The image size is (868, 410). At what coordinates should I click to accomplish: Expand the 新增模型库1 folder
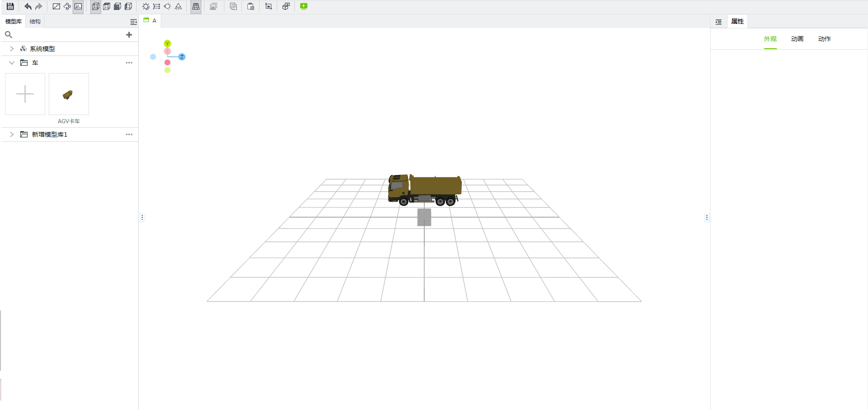pos(12,134)
